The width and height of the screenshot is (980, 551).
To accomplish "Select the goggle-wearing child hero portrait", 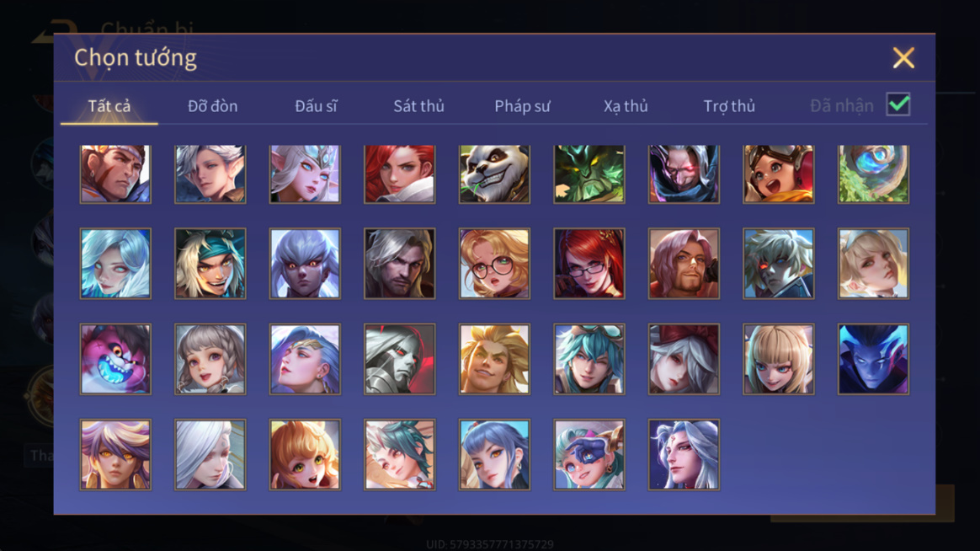I will (x=778, y=174).
